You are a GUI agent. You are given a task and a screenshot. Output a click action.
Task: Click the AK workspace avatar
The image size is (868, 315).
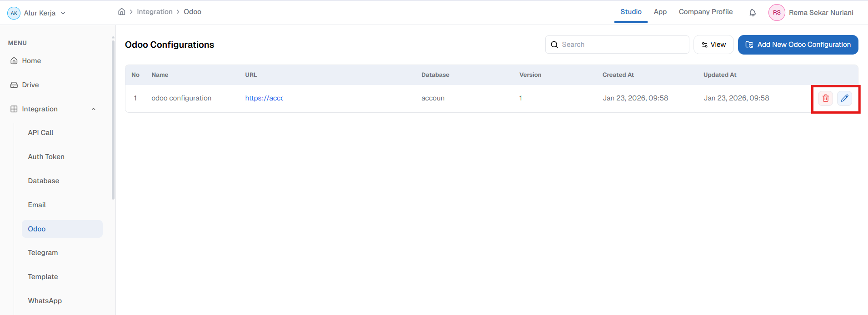point(14,13)
